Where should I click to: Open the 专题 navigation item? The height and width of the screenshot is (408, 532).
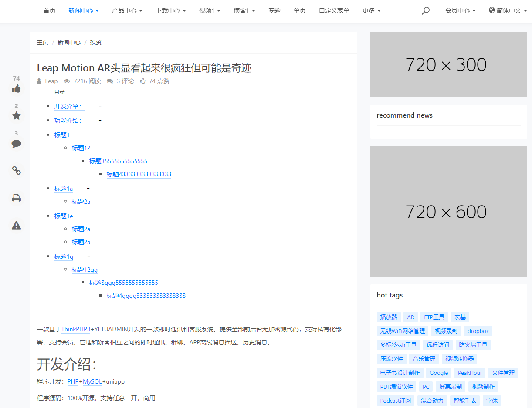pos(274,10)
